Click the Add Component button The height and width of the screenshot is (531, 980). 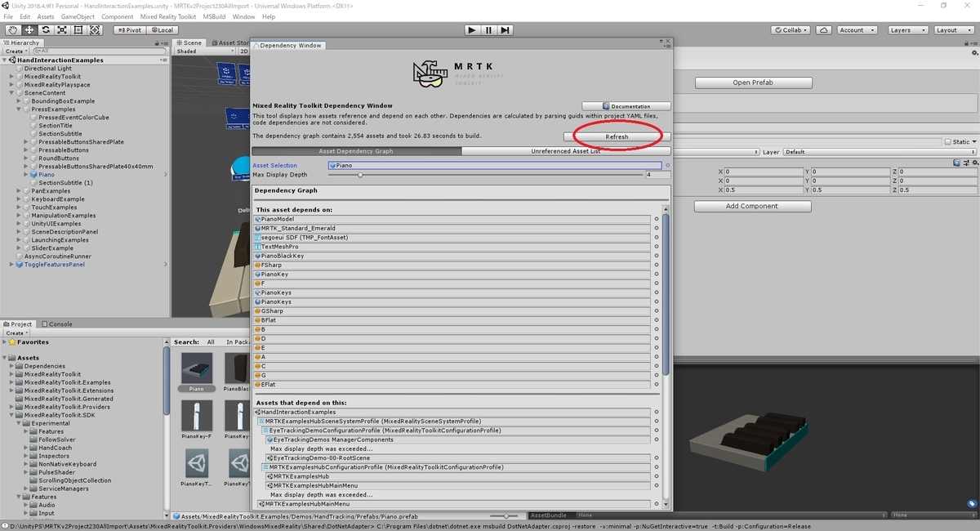point(752,206)
